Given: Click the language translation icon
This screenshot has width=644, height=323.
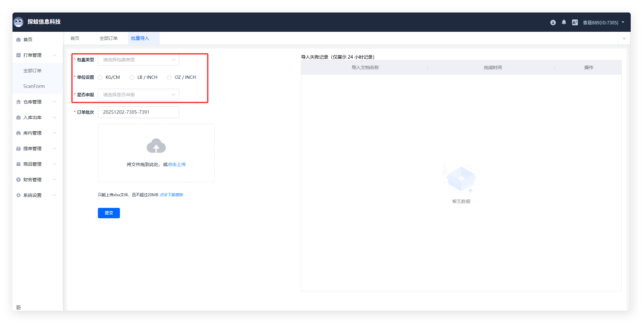Looking at the screenshot, I should pos(575,22).
